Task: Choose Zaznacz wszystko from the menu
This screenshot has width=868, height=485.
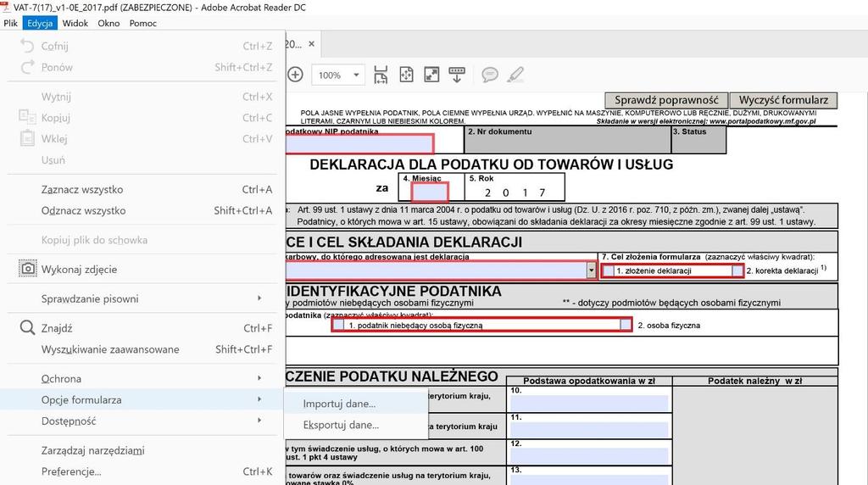Action: 142,189
